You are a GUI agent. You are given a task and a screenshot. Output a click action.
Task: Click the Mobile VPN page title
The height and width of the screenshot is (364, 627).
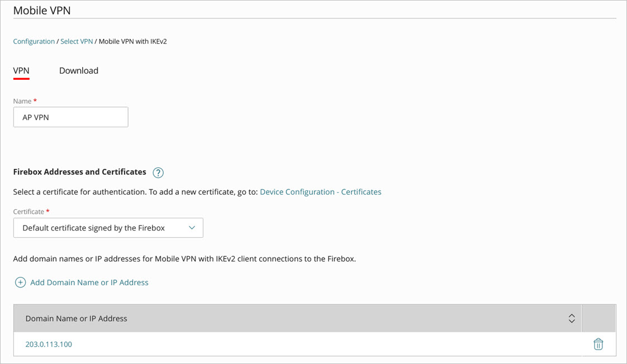(42, 10)
